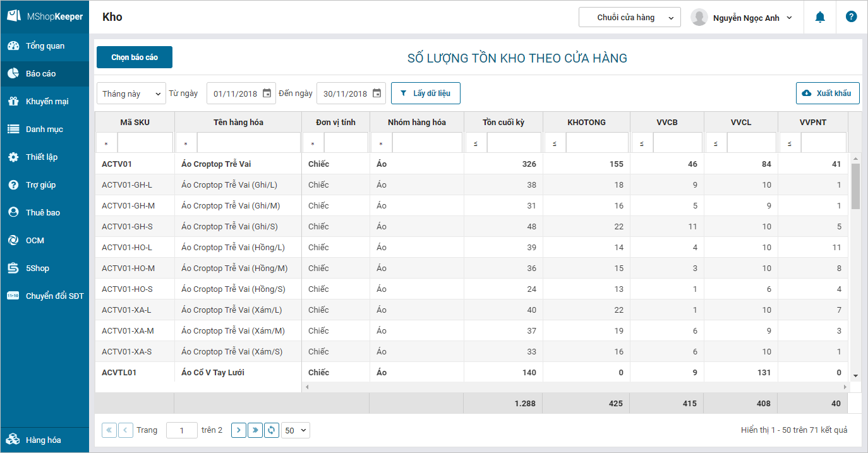The height and width of the screenshot is (453, 868).
Task: Click the user avatar picture
Action: tap(699, 18)
